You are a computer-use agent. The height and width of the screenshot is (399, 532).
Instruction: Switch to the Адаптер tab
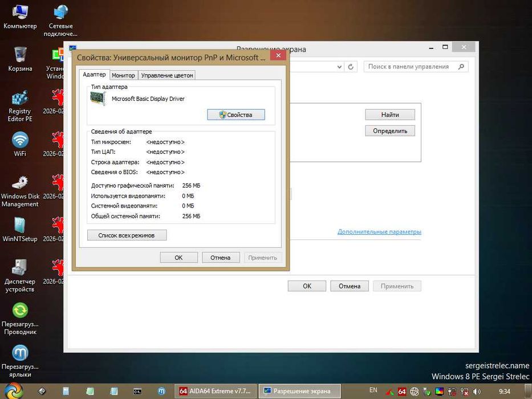point(94,74)
